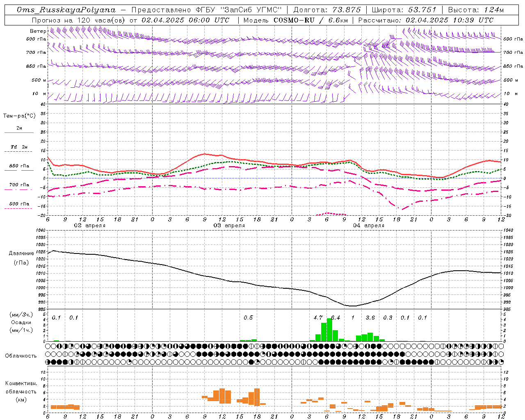Screen dimensions: 525x420
Task: Click the '10 м' wind level label on left
Action: point(39,94)
